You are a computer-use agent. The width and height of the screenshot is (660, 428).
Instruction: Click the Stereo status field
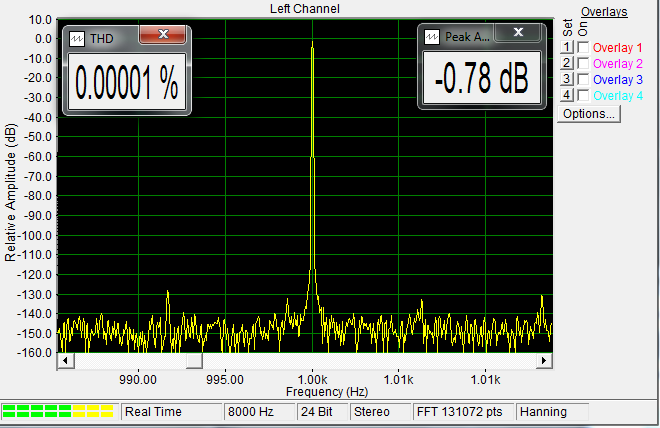click(380, 412)
